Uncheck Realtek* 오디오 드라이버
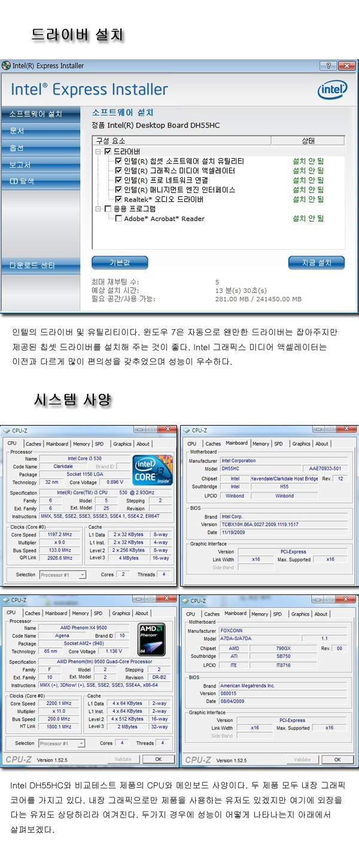The height and width of the screenshot is (868, 359). [x=119, y=199]
